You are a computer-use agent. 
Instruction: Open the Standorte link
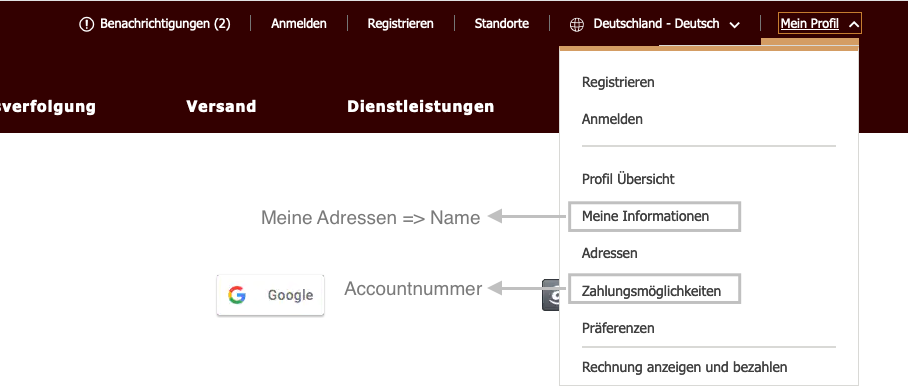(x=501, y=24)
